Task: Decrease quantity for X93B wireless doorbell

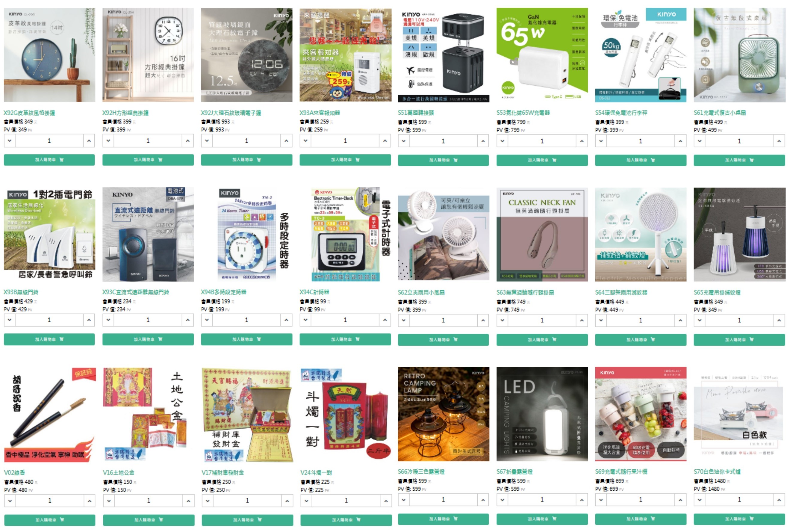Action: [x=10, y=320]
